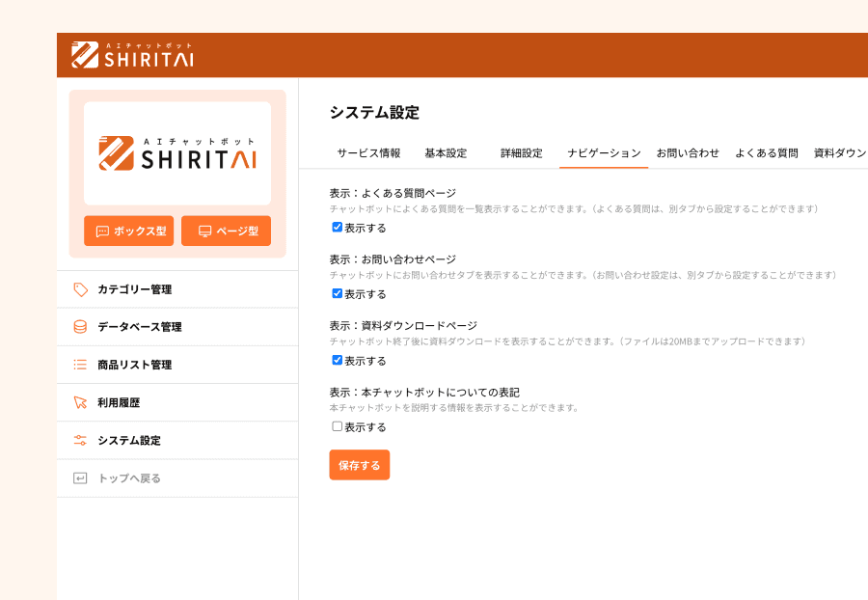
Task: Click the SHIRITAI logo in the header
Action: tap(132, 55)
